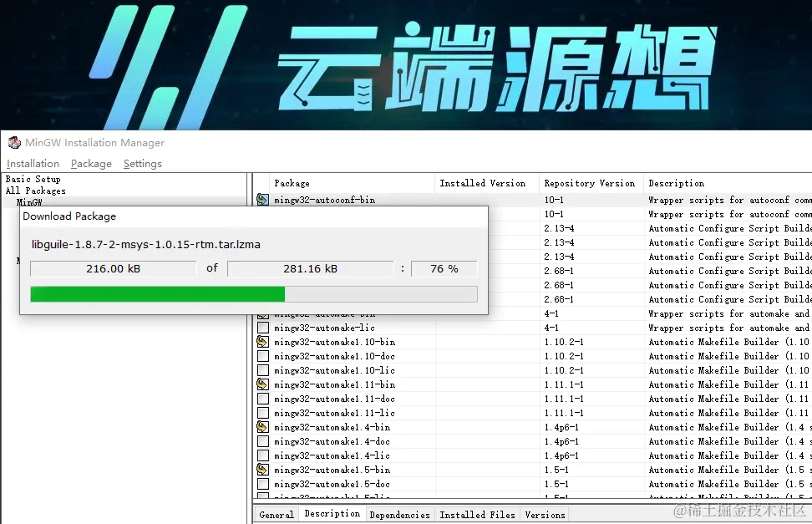Select the mingw32-automake1.11-bin package name
This screenshot has height=524, width=812.
[x=334, y=384]
